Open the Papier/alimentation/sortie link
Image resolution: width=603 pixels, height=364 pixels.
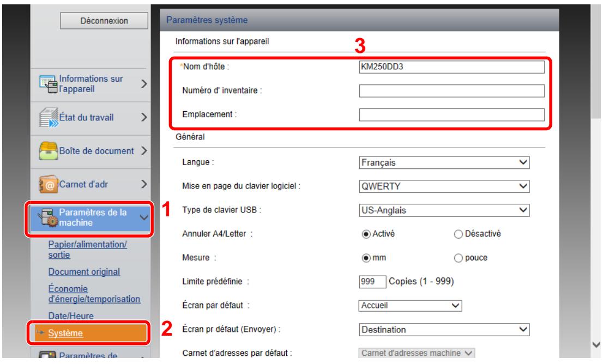point(87,250)
